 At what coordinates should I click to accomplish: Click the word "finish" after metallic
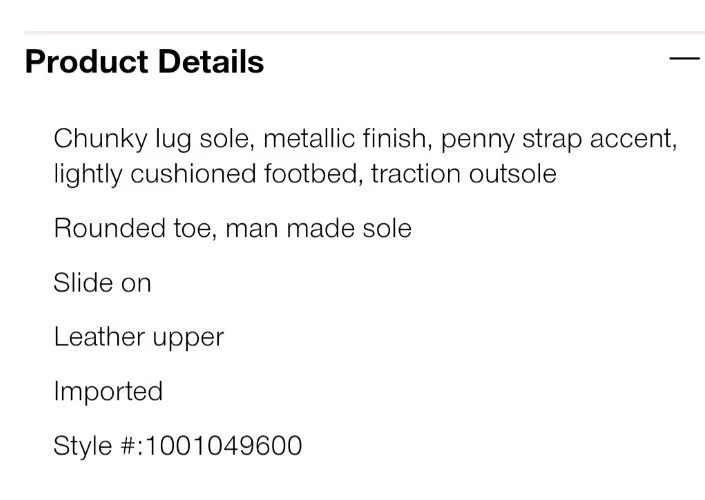coord(400,139)
